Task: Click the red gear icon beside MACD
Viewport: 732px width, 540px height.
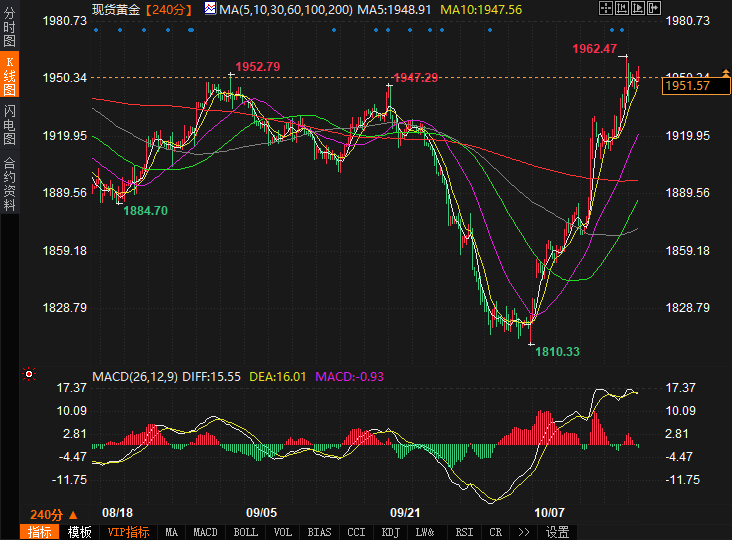Action: (x=29, y=376)
